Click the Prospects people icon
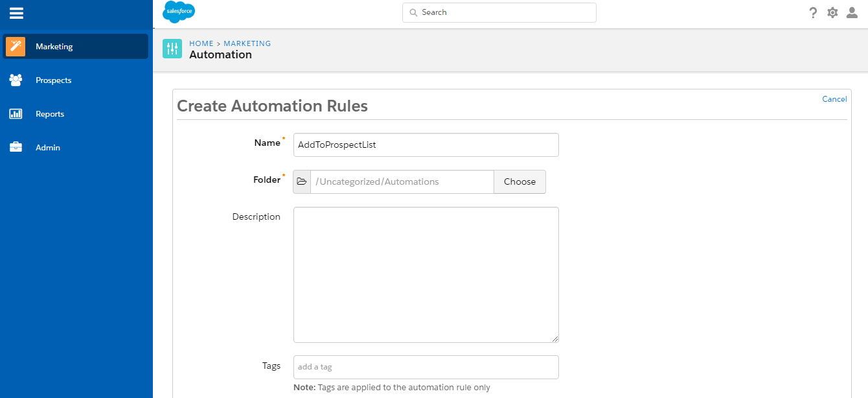 point(16,80)
